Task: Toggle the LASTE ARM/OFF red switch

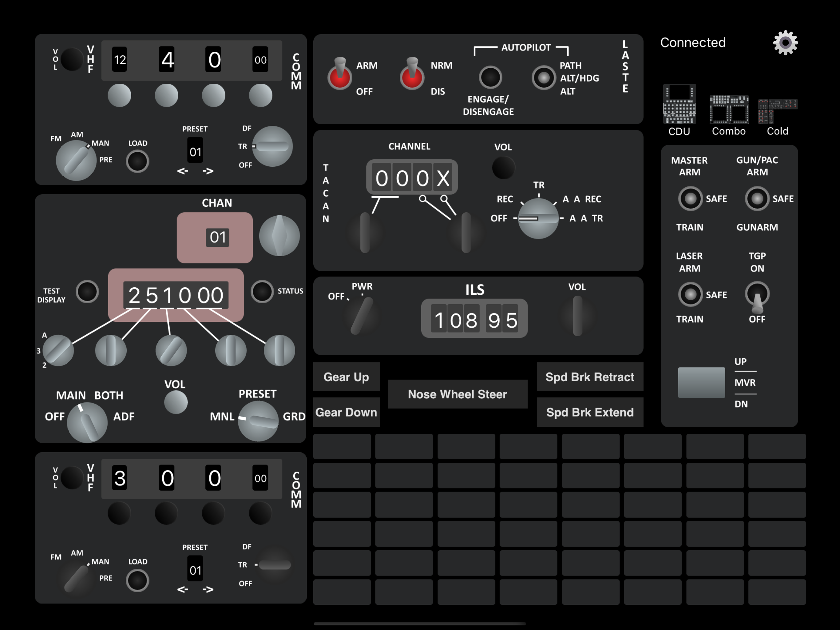Action: tap(339, 75)
